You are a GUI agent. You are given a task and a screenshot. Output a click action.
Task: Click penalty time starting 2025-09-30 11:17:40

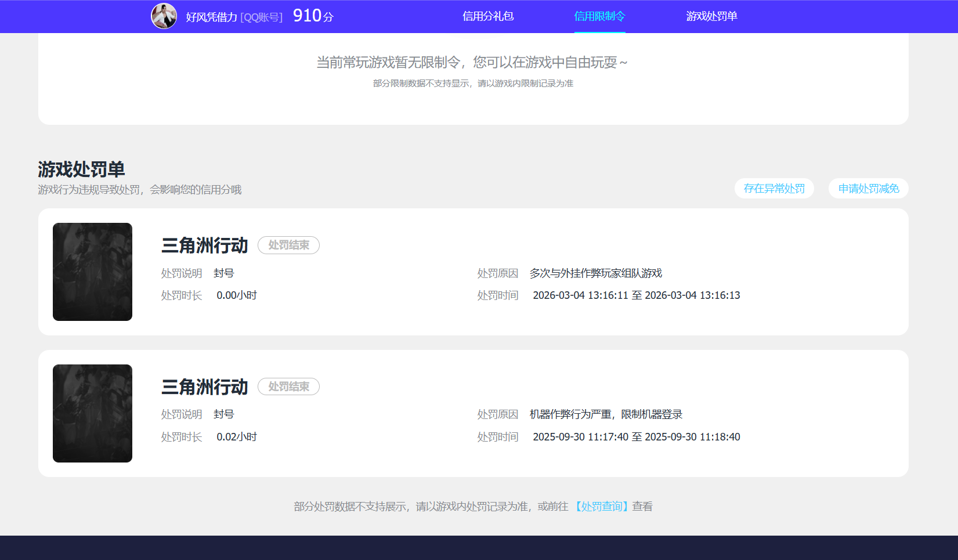637,437
